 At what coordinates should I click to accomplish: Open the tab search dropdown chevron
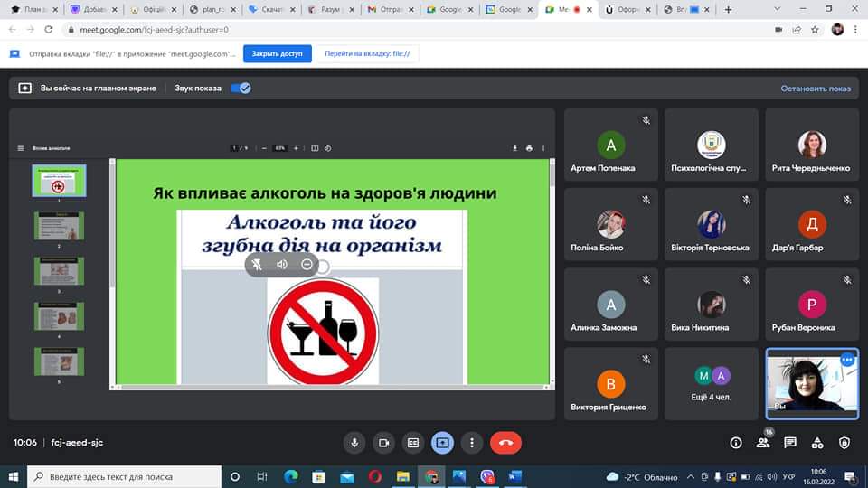[778, 9]
